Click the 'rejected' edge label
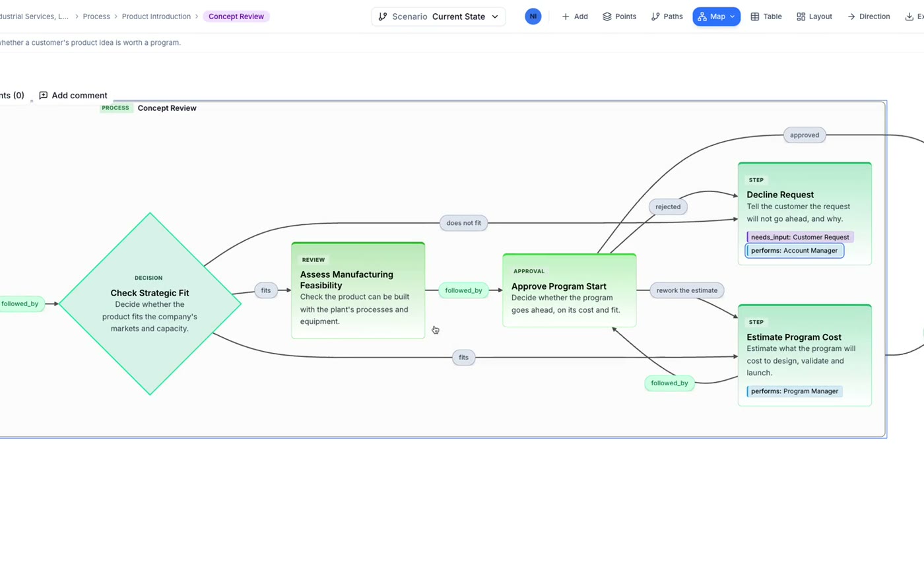 [668, 207]
